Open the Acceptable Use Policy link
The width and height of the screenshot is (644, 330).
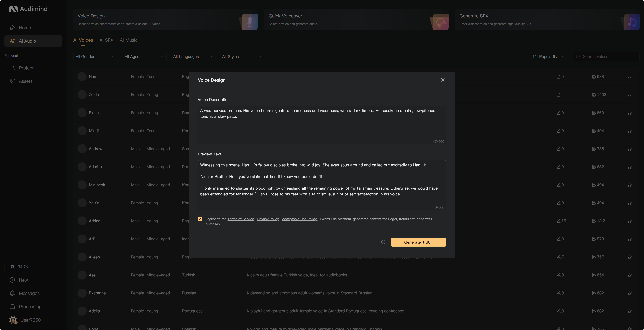point(299,219)
